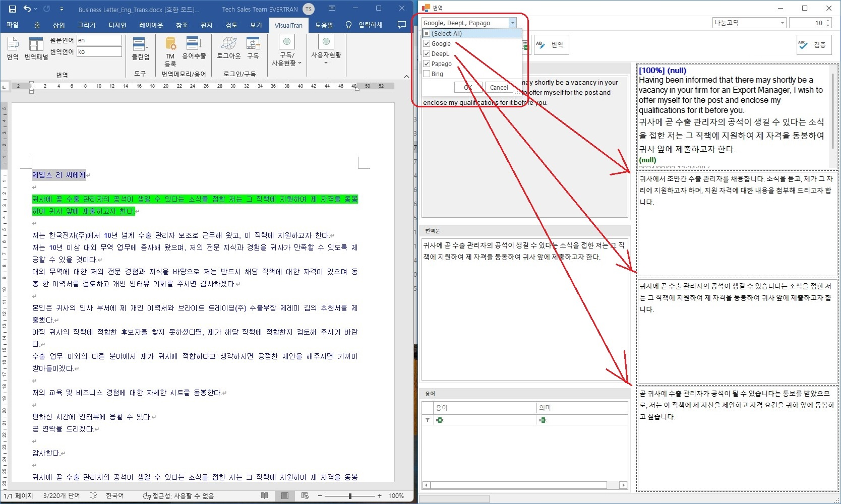Image resolution: width=841 pixels, height=504 pixels.
Task: Open the 번역패널 translation panel icon
Action: pyautogui.click(x=36, y=48)
